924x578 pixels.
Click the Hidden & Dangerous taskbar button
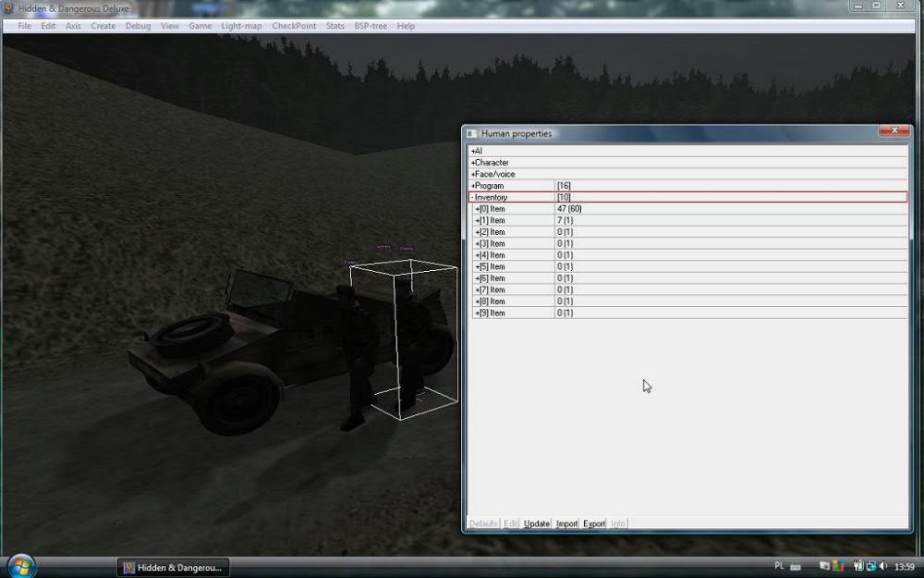(x=173, y=568)
